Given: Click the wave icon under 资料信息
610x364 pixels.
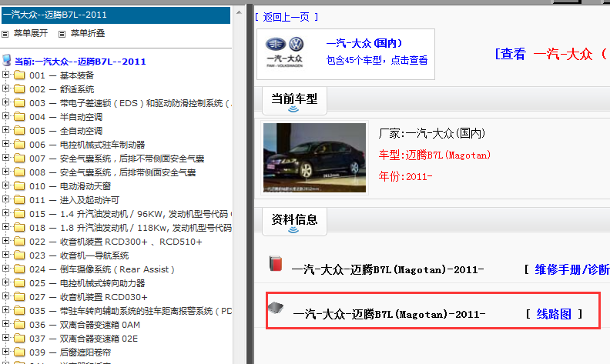Looking at the screenshot, I should pos(293,230).
